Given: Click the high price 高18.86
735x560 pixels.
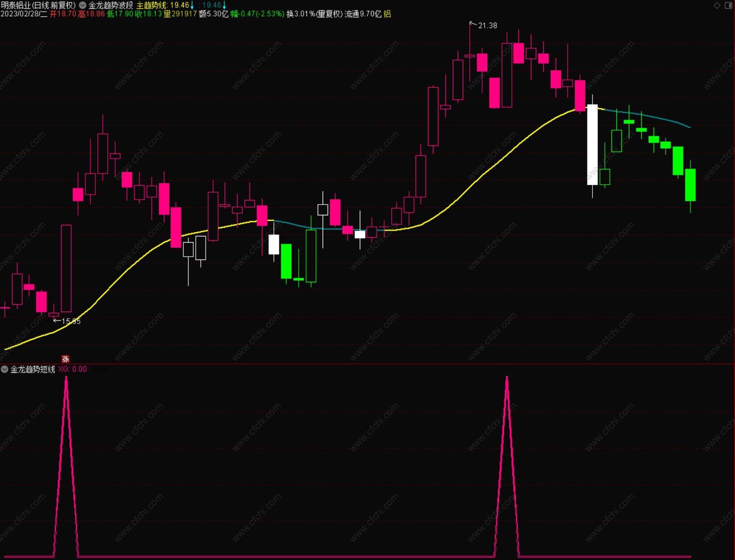Looking at the screenshot, I should [91, 14].
